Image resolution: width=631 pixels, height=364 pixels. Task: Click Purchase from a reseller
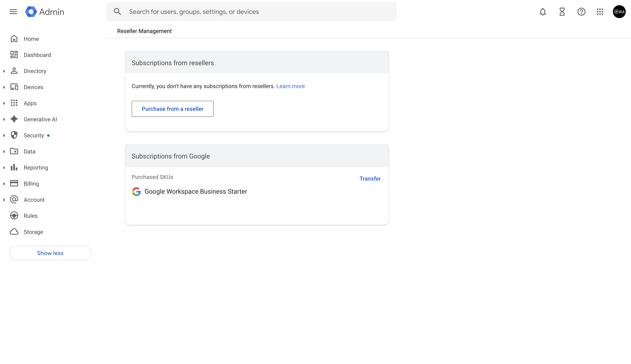tap(173, 109)
